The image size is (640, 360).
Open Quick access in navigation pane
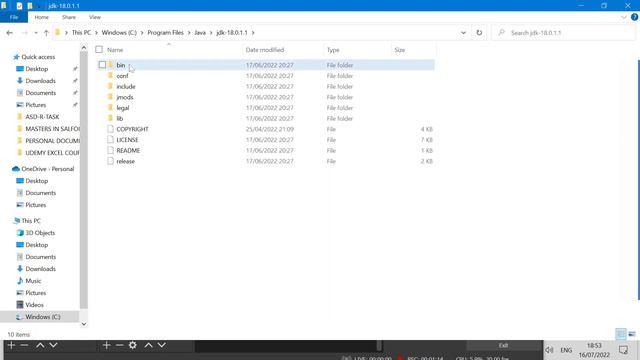[38, 57]
